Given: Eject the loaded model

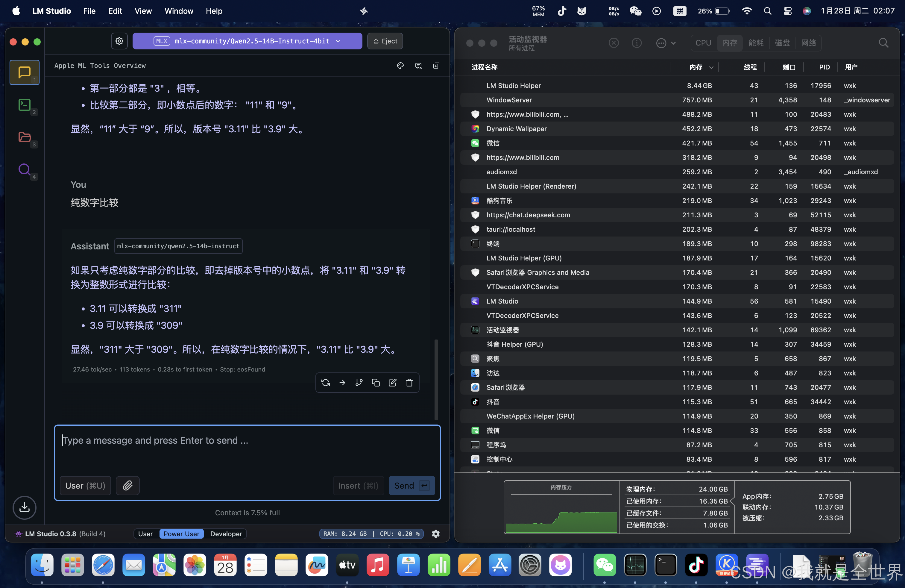Looking at the screenshot, I should [x=385, y=41].
